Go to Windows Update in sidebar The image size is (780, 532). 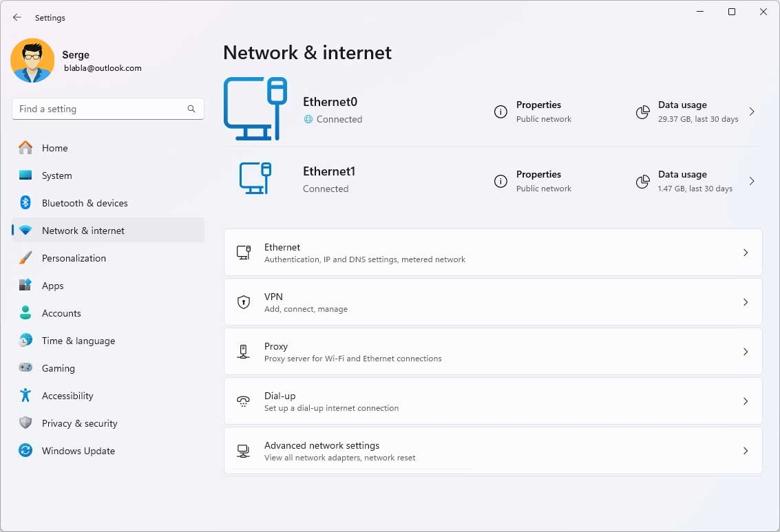[x=78, y=451]
